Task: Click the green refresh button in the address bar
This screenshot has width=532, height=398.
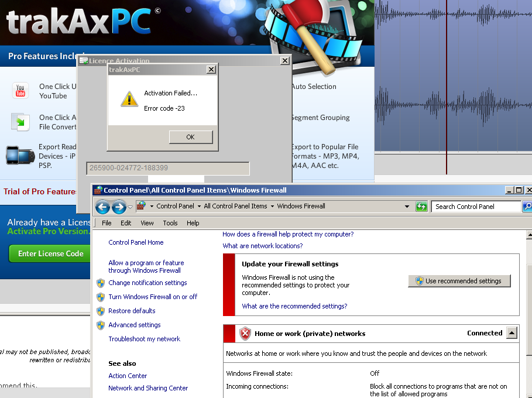Action: pyautogui.click(x=421, y=207)
